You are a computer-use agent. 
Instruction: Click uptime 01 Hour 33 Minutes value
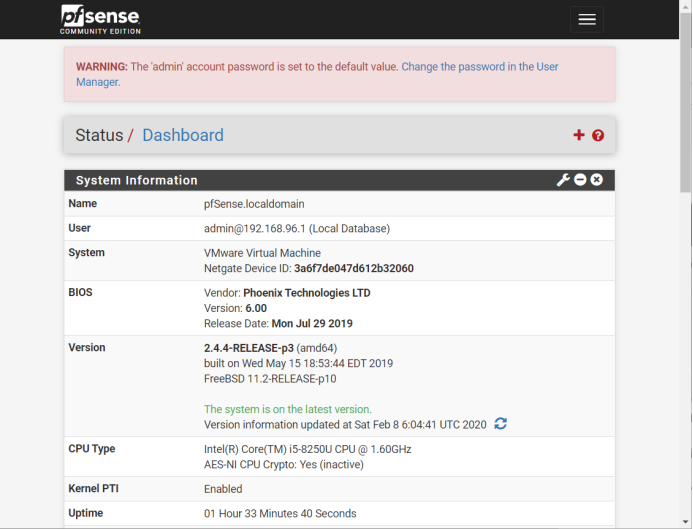pyautogui.click(x=280, y=514)
